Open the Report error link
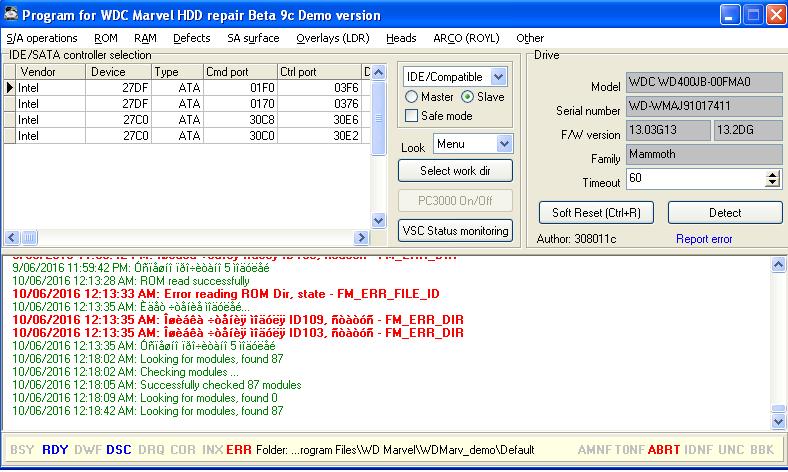788x472 pixels. tap(704, 239)
